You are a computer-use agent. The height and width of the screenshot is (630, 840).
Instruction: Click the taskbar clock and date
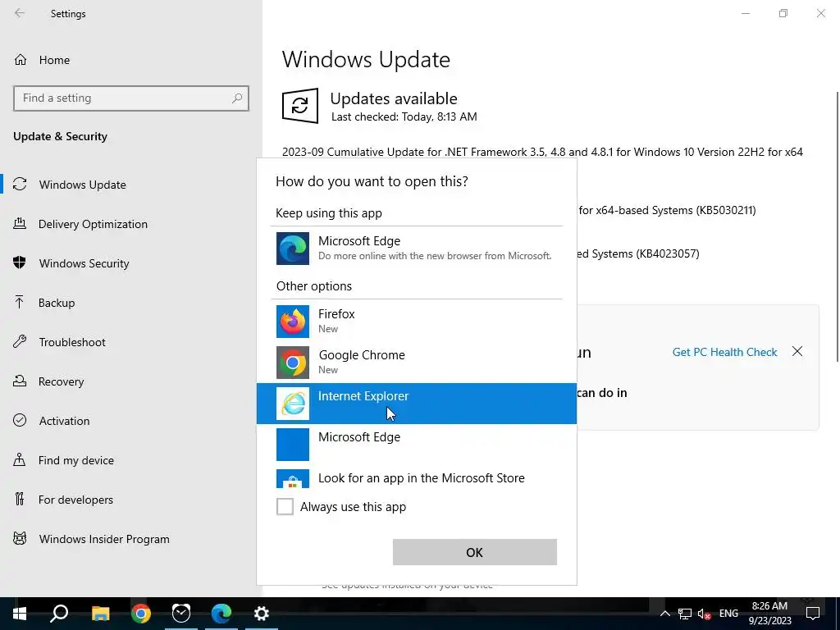(769, 614)
